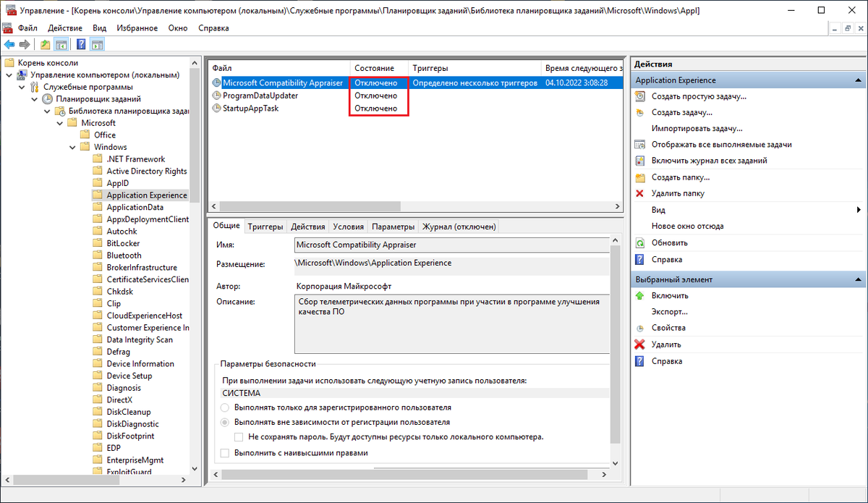This screenshot has height=503, width=868.
Task: Collapse the Windows folder node
Action: 73,148
